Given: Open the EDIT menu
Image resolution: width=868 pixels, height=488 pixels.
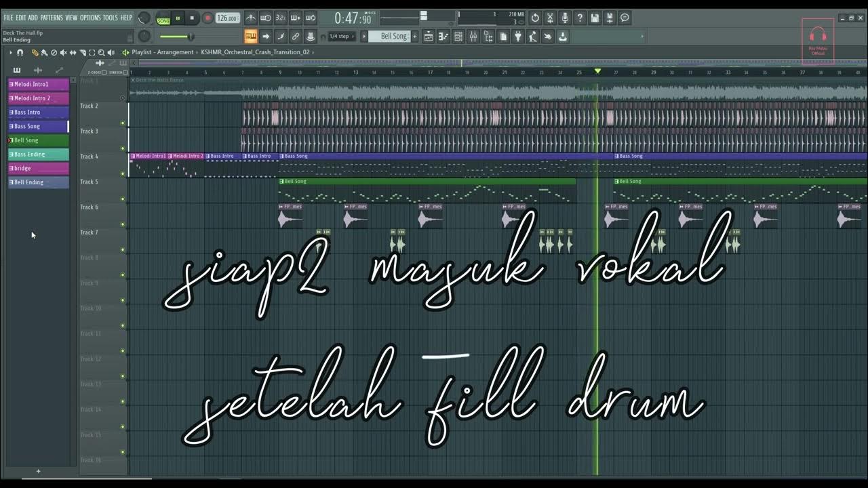Looking at the screenshot, I should coord(21,18).
